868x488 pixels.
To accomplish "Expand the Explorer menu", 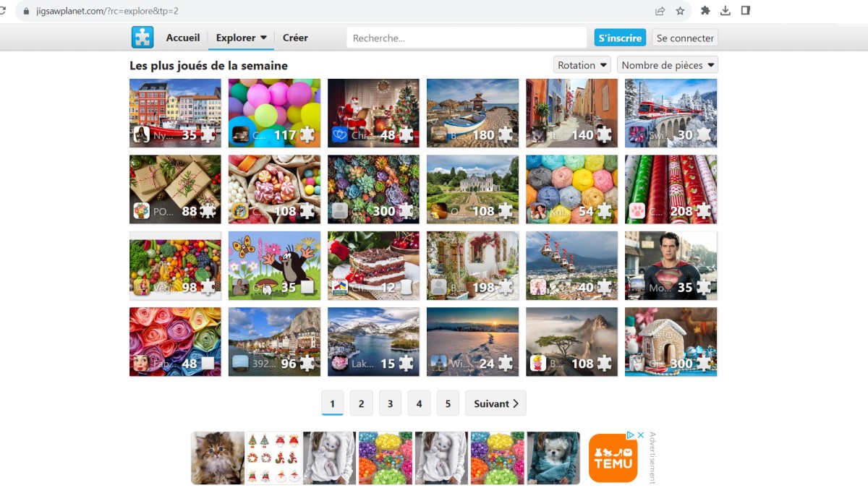I will tap(242, 38).
